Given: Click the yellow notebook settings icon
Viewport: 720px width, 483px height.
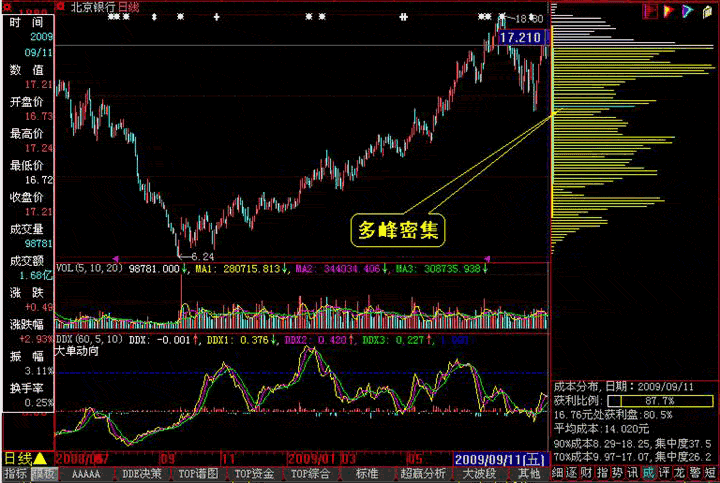Looking at the screenshot, I should pyautogui.click(x=707, y=11).
